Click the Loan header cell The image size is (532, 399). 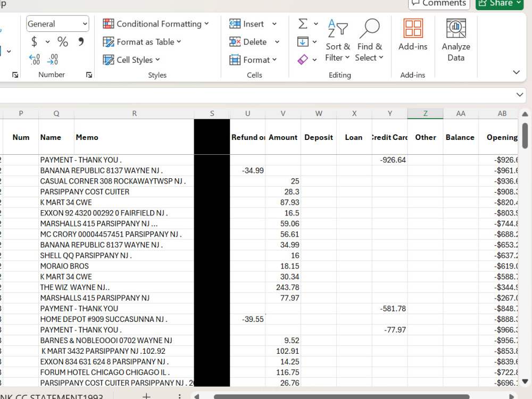(354, 137)
